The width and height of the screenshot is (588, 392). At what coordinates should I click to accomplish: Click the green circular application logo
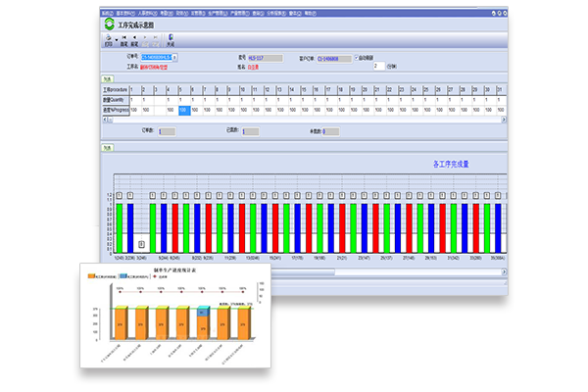pyautogui.click(x=110, y=24)
